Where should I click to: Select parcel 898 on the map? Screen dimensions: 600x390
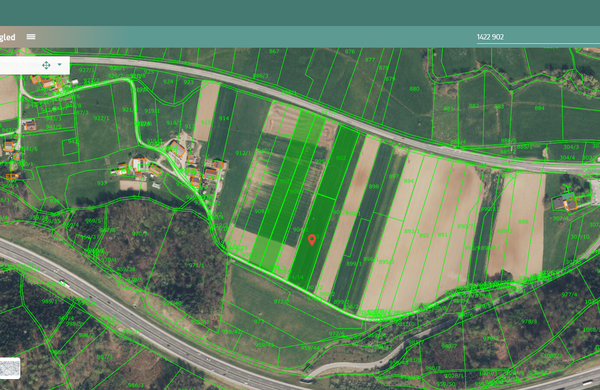click(x=374, y=186)
